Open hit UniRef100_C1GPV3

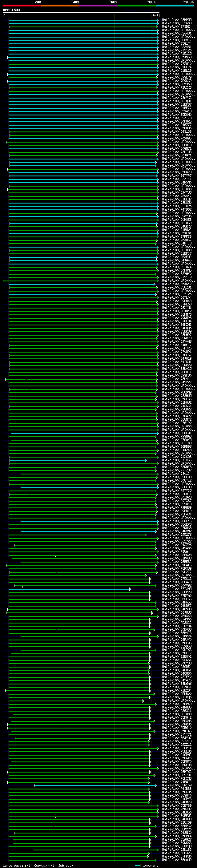(176, 799)
